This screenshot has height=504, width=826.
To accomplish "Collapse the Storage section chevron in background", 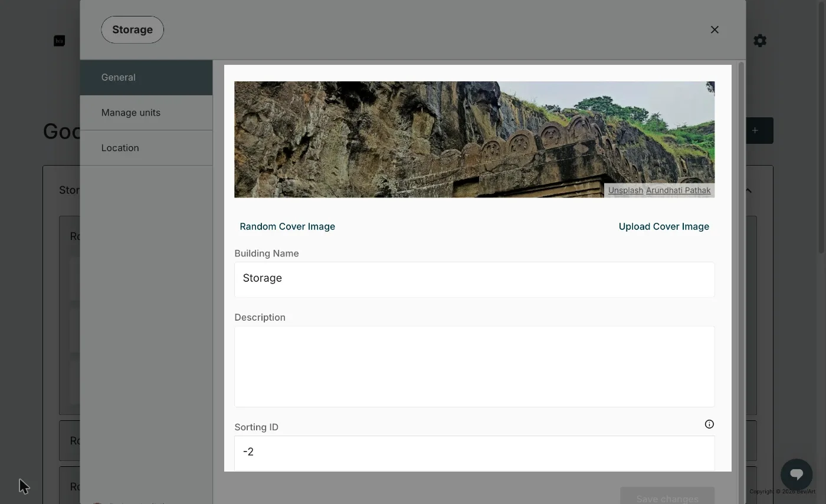I will pyautogui.click(x=749, y=190).
